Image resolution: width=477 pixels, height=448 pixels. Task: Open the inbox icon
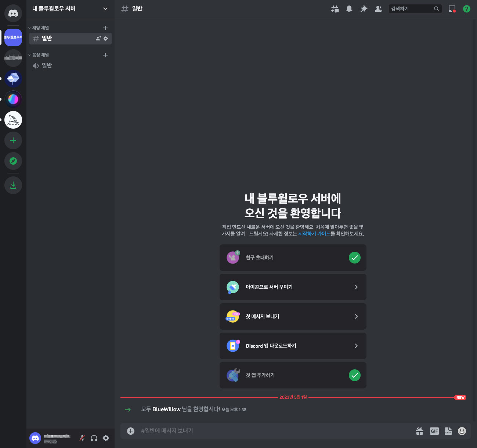point(452,9)
